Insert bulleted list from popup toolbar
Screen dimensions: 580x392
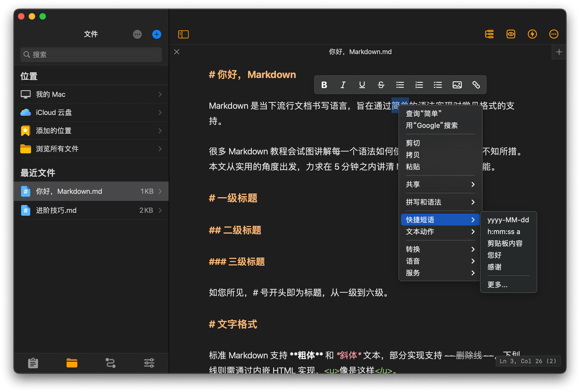400,85
